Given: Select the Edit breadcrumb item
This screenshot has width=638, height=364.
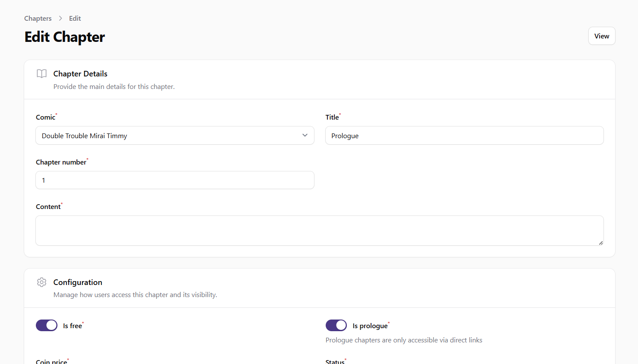Looking at the screenshot, I should point(75,18).
